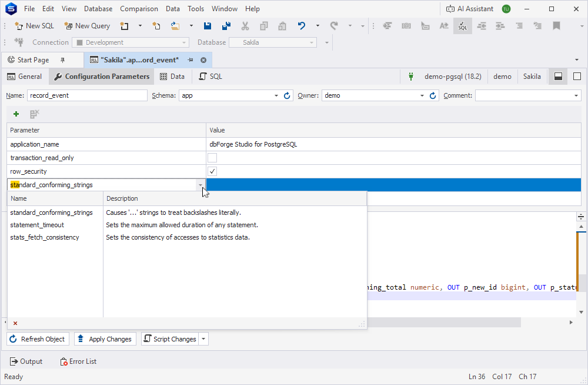
Task: Click the bookmark icon in toolbar
Action: 556,26
